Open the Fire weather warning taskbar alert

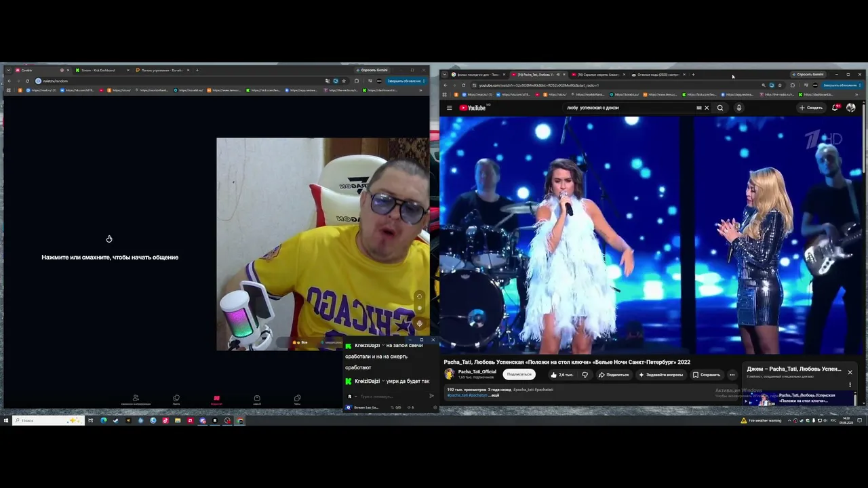pos(762,420)
